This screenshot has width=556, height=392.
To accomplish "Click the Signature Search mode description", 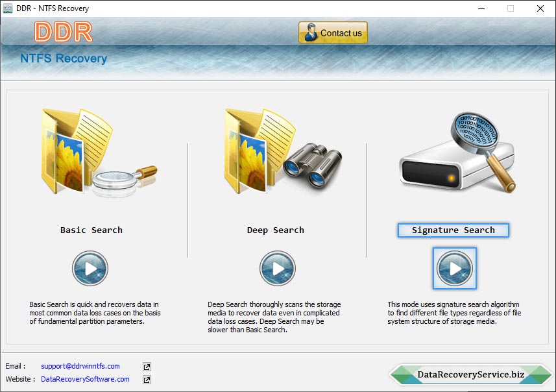I will pyautogui.click(x=454, y=313).
